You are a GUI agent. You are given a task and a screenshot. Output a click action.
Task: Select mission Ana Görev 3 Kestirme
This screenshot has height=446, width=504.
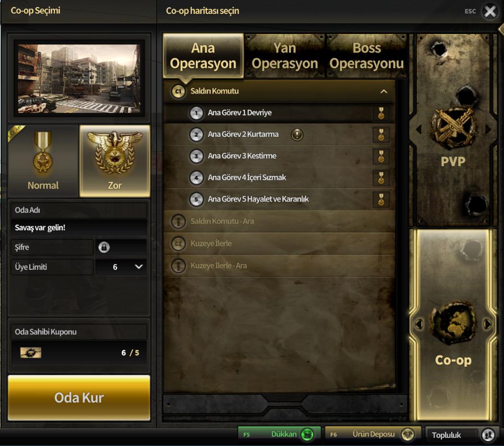click(x=279, y=156)
